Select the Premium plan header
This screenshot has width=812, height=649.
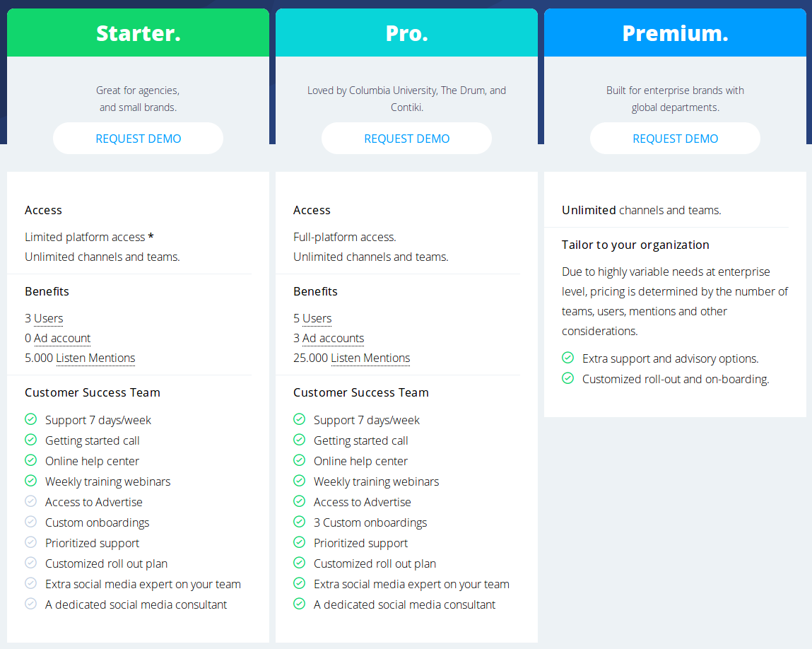tap(675, 32)
